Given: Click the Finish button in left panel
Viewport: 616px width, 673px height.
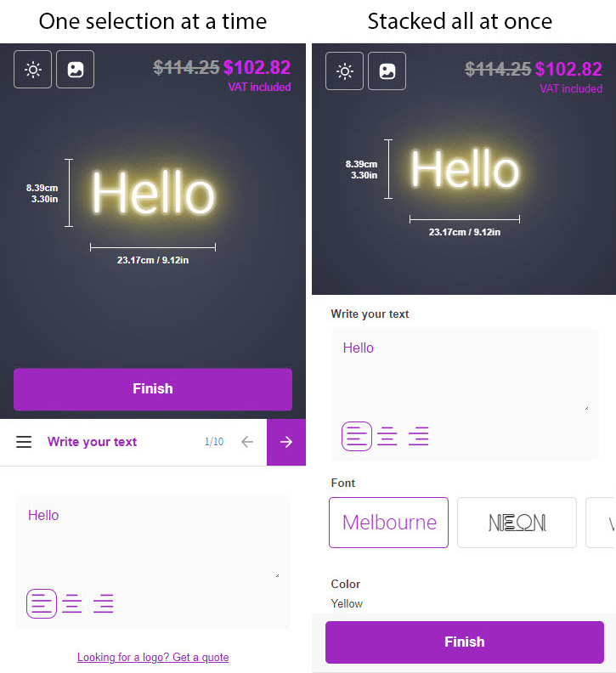Looking at the screenshot, I should pos(153,389).
